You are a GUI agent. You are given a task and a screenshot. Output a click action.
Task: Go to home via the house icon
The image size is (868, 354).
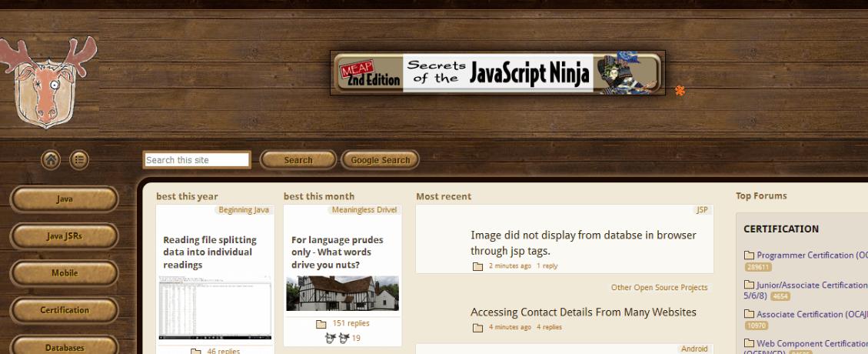[x=51, y=160]
